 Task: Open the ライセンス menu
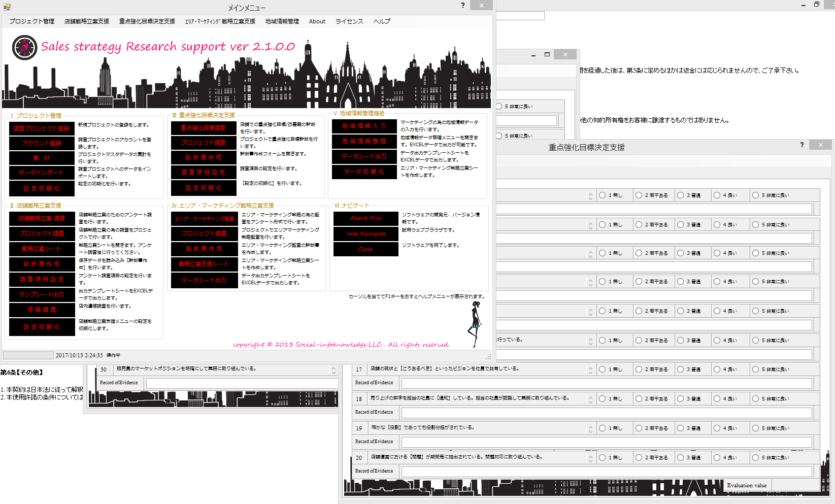pos(349,21)
